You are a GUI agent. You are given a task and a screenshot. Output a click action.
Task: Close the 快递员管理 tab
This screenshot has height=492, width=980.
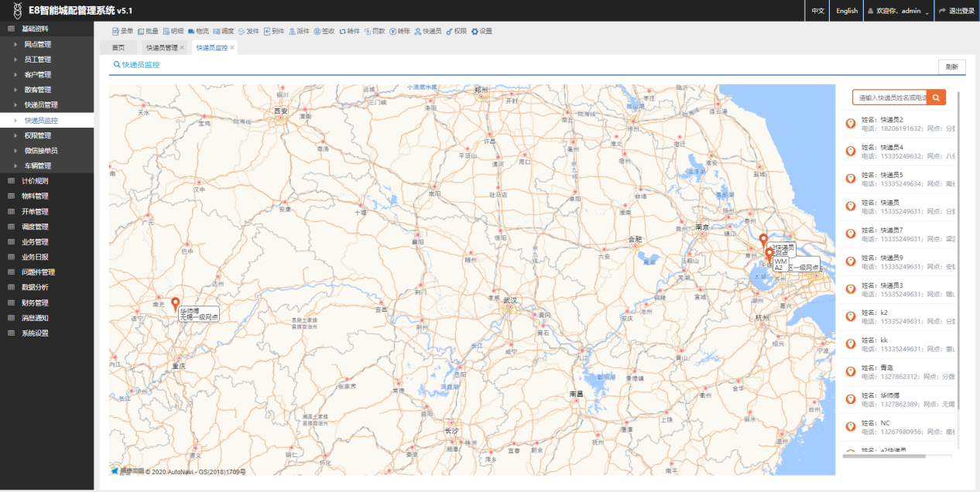pyautogui.click(x=183, y=48)
